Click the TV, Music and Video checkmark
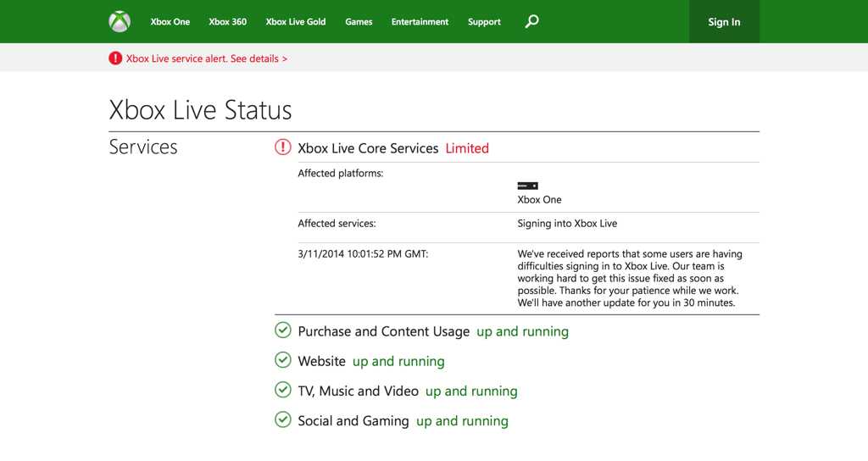The width and height of the screenshot is (868, 461). [283, 390]
